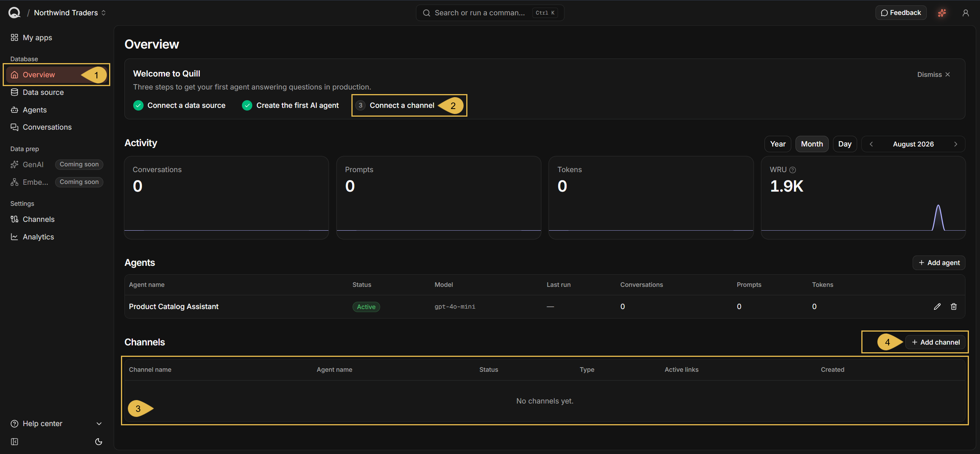Click the Conversations activity card

(x=227, y=197)
